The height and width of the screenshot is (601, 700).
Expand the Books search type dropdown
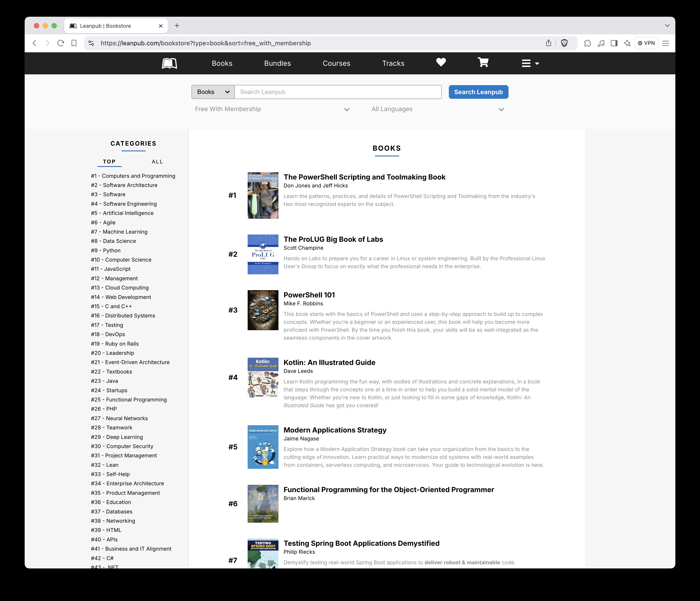click(x=213, y=92)
